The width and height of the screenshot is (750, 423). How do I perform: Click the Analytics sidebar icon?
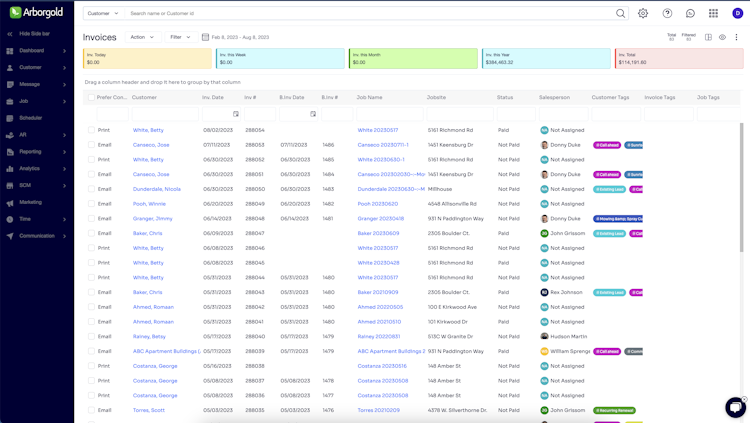point(10,168)
